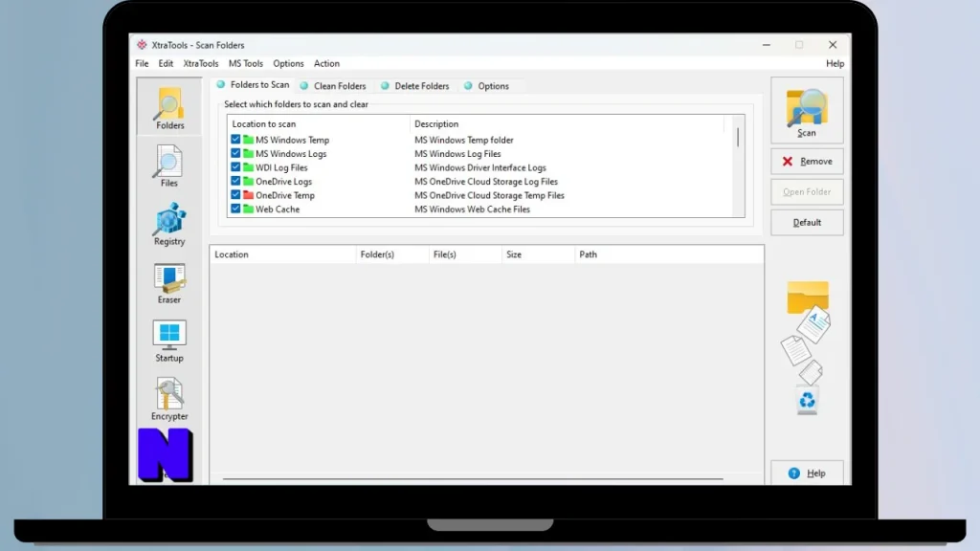Screen dimensions: 980x551
Task: Uncheck the OneDrive Logs checkbox
Action: click(x=235, y=181)
